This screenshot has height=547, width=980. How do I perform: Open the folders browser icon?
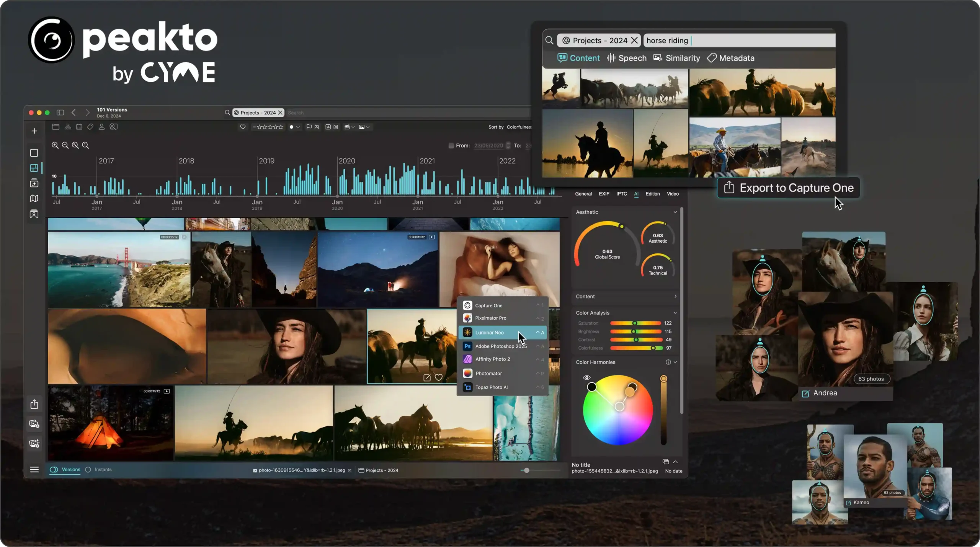pyautogui.click(x=56, y=127)
